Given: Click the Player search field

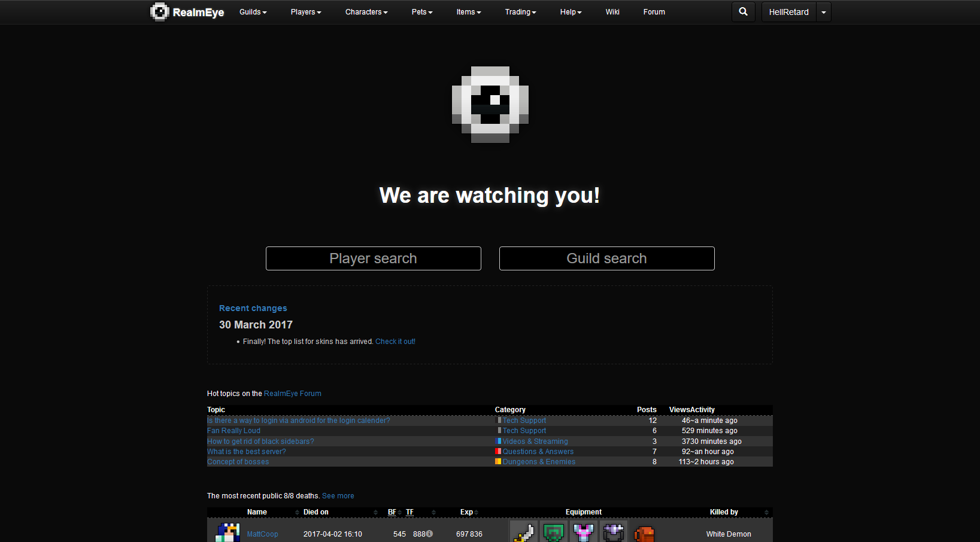Looking at the screenshot, I should 374,258.
